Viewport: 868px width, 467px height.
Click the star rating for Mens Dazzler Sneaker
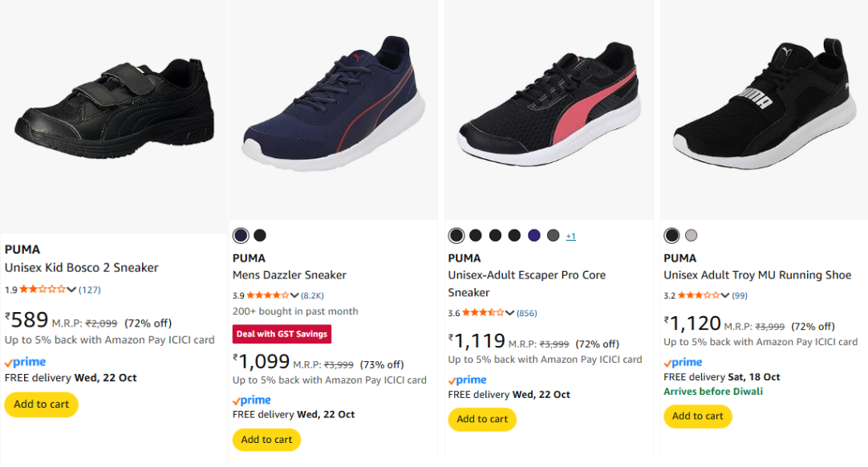click(x=267, y=295)
